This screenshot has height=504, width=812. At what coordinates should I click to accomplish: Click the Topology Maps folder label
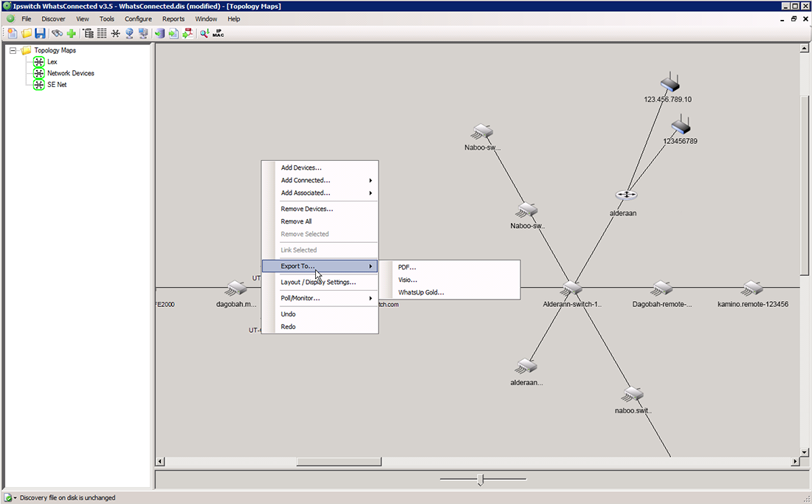pos(55,51)
